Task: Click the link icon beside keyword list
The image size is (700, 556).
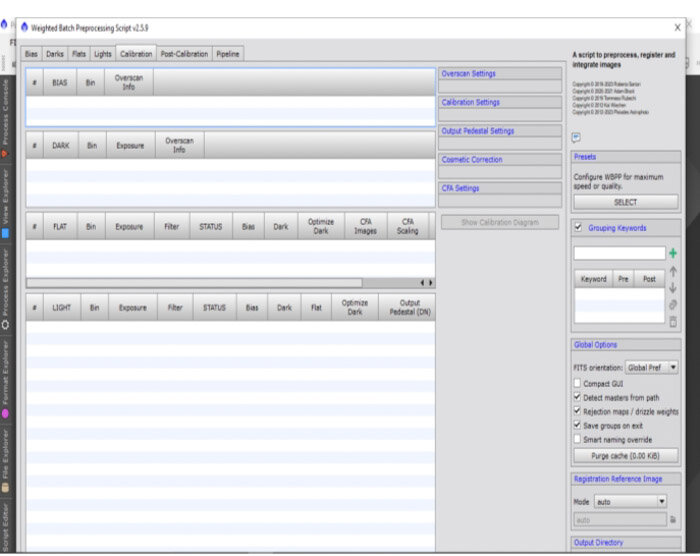Action: pos(673,305)
